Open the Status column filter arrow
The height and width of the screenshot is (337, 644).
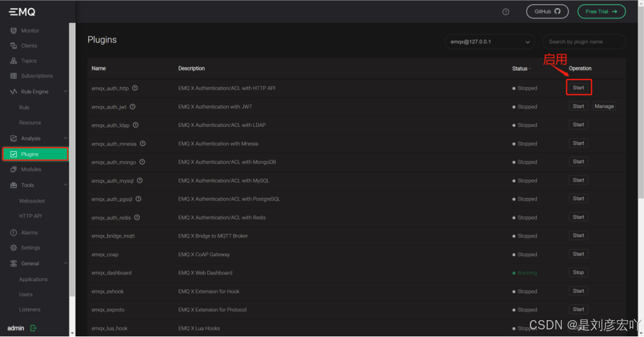click(x=530, y=69)
